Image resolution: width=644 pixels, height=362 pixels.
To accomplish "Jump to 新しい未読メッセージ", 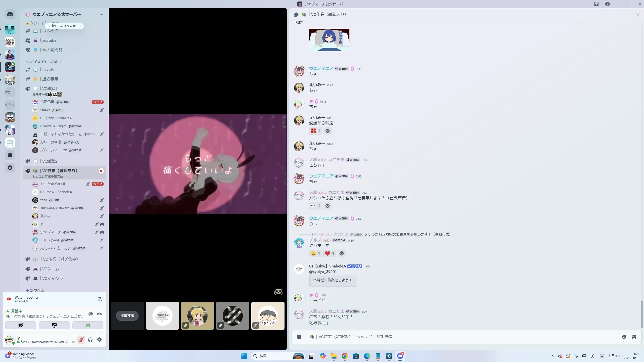I will (x=65, y=26).
